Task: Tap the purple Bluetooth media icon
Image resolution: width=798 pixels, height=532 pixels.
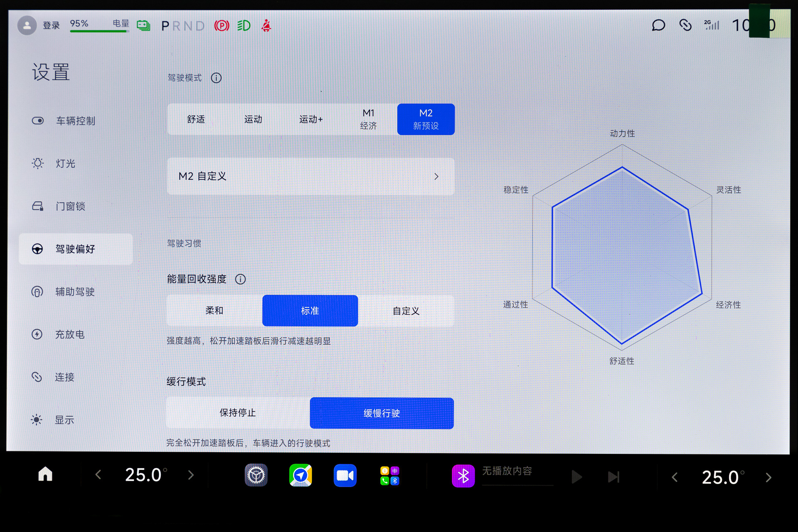Action: coord(463,476)
